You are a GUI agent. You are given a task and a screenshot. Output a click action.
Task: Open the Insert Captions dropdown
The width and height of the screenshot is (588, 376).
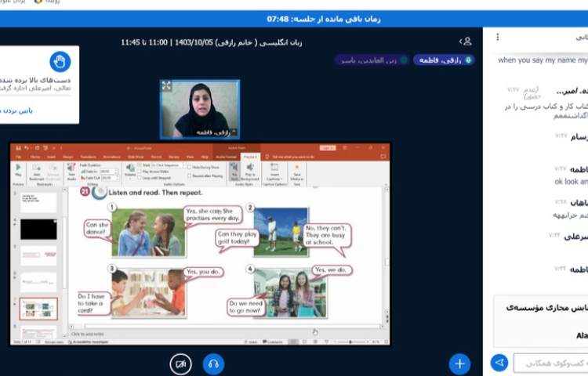(274, 171)
